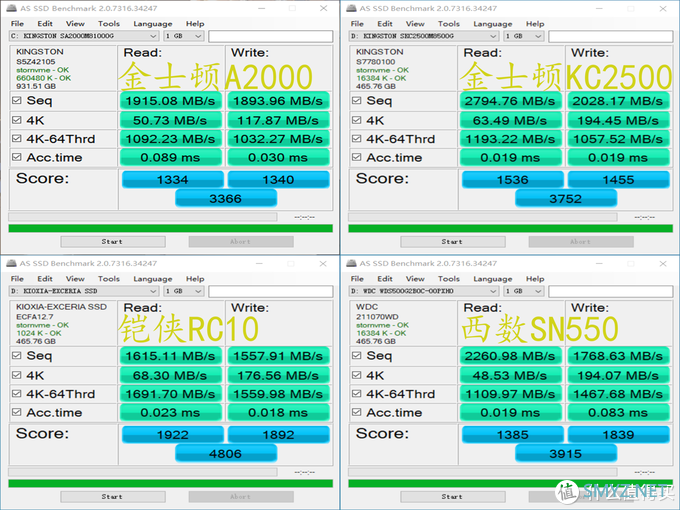
Task: Select 4K read value 68.30 MB/s
Action: 170,375
